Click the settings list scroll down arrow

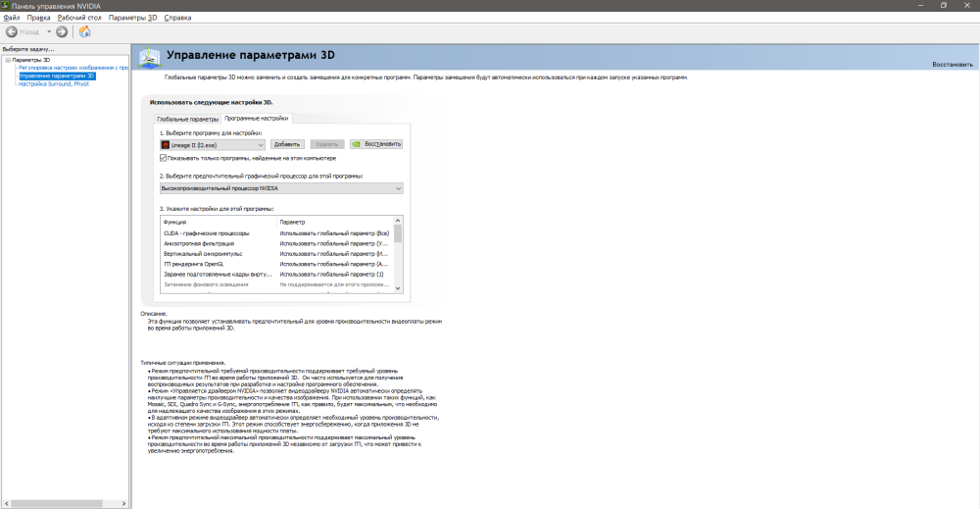[x=398, y=287]
